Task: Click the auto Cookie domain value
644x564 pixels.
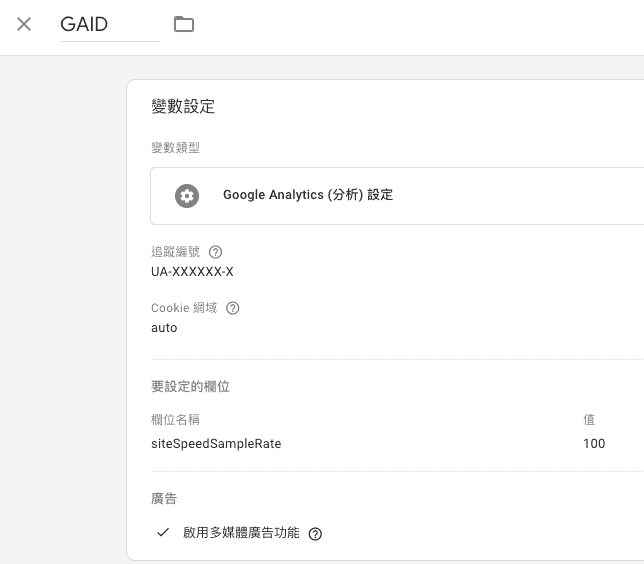Action: pyautogui.click(x=164, y=328)
